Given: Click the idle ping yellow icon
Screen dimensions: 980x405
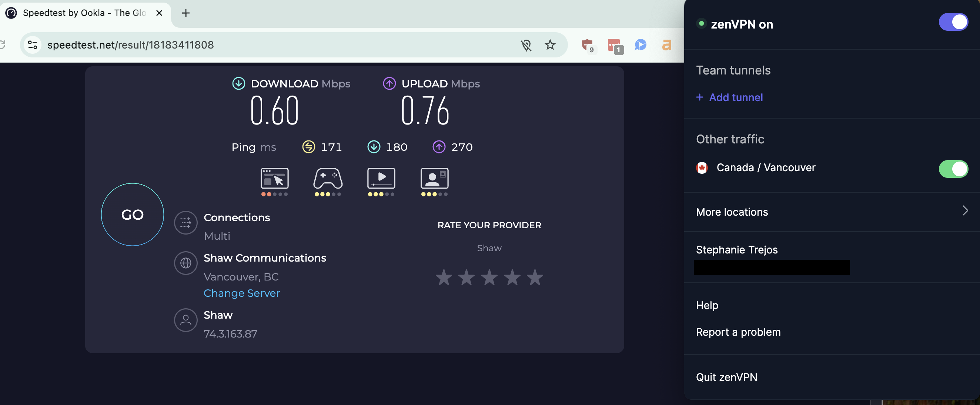Looking at the screenshot, I should point(308,147).
